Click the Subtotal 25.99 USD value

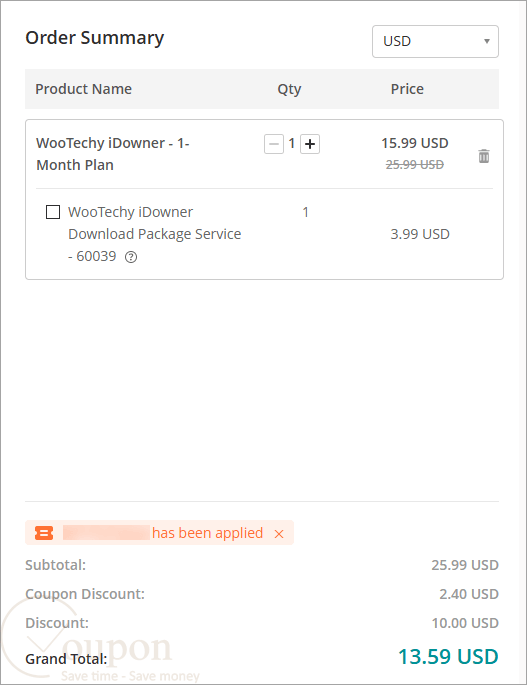pyautogui.click(x=465, y=565)
